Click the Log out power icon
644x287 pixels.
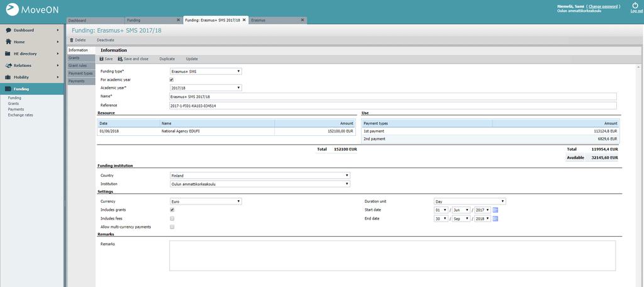(635, 5)
